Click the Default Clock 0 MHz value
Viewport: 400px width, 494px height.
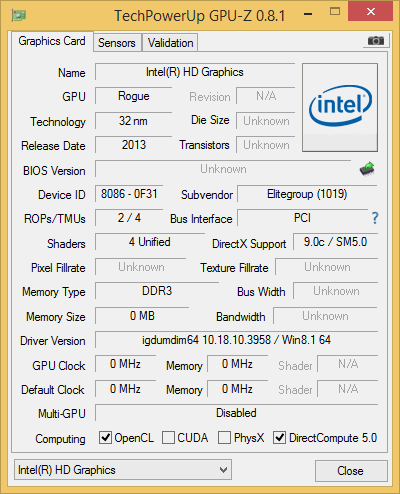125,389
